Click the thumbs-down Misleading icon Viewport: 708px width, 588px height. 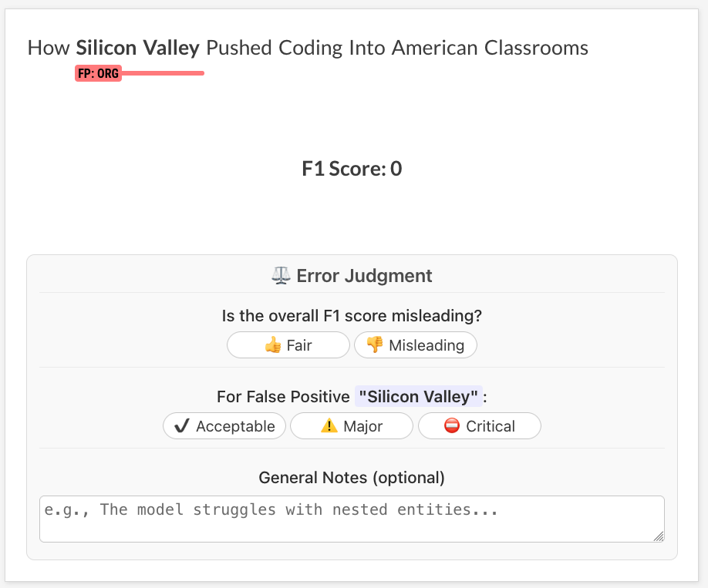[375, 345]
